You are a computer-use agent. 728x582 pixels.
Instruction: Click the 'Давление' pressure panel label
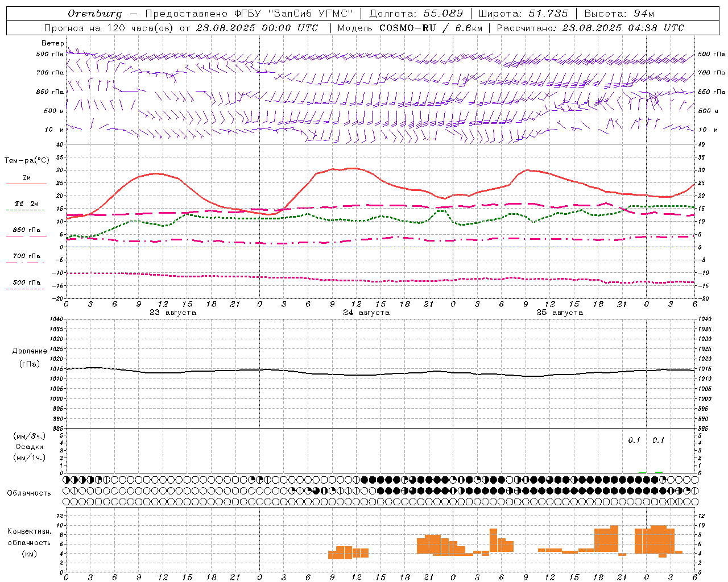[x=30, y=351]
